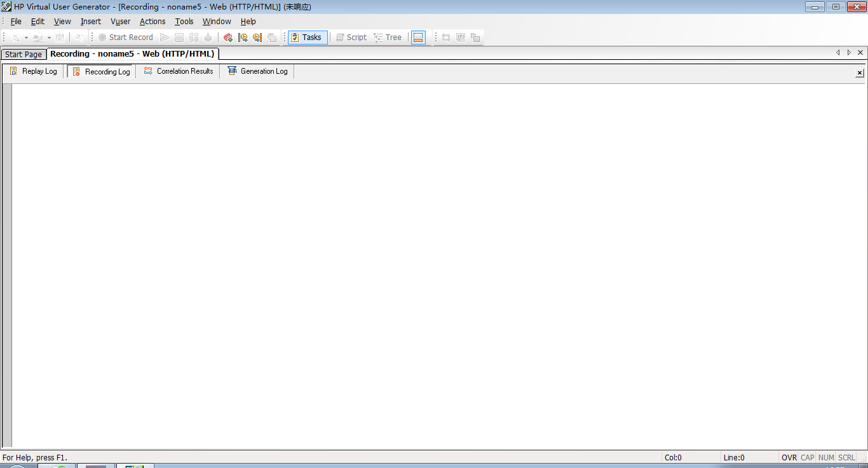Open the Help menu
The image size is (868, 468).
point(248,22)
